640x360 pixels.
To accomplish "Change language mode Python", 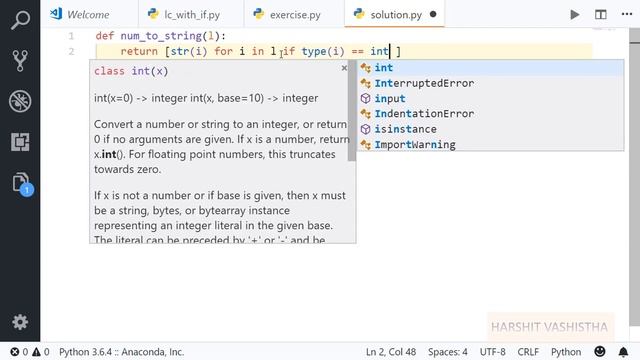I will (x=566, y=352).
